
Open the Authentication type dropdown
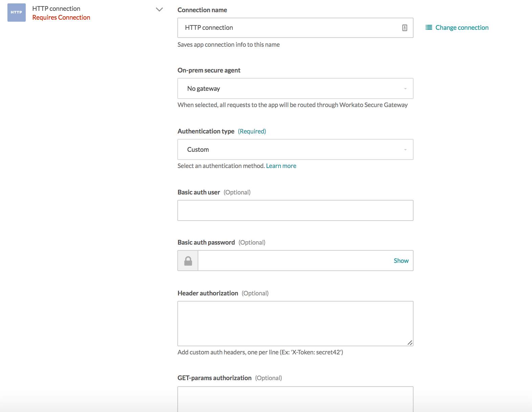pos(295,149)
